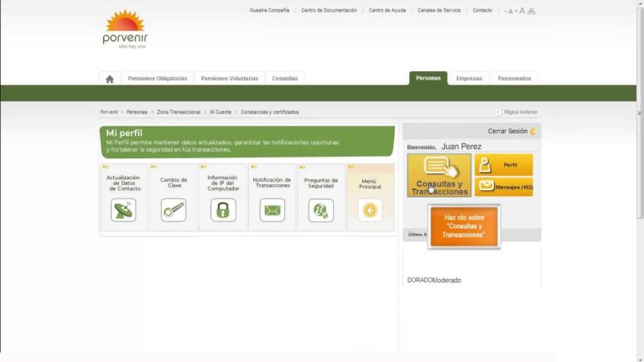Image resolution: width=644 pixels, height=362 pixels.
Task: Open Preguntas de Seguridad icon
Action: 320,209
